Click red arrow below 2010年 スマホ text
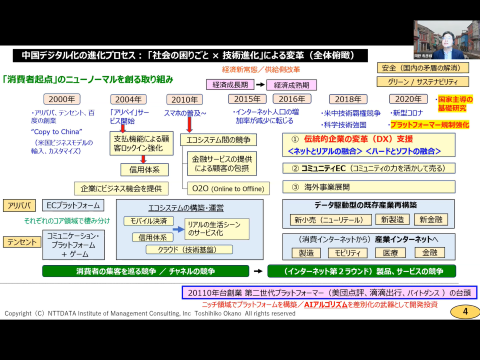 click(189, 125)
